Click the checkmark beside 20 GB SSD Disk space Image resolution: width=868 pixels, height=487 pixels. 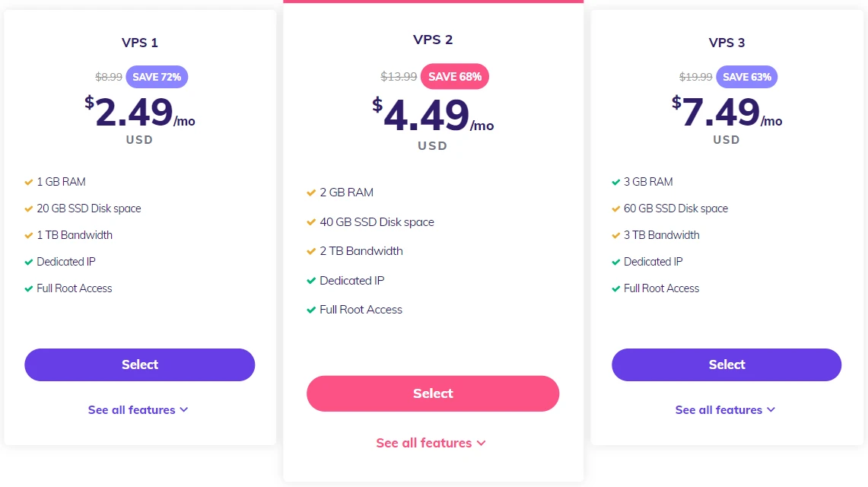coord(30,208)
